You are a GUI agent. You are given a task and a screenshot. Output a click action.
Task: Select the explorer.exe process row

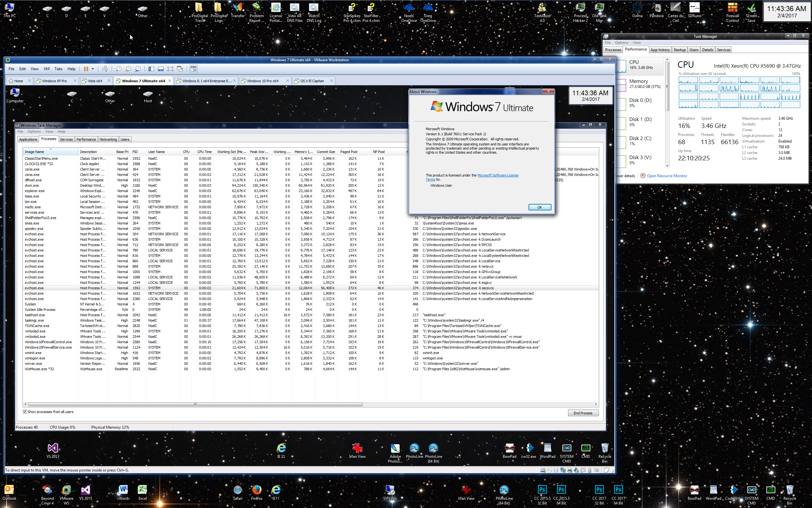point(311,191)
